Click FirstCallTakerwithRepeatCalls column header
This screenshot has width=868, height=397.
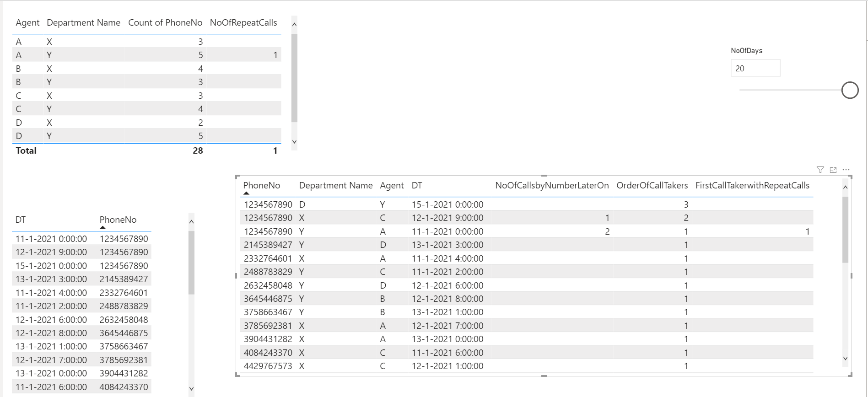752,185
